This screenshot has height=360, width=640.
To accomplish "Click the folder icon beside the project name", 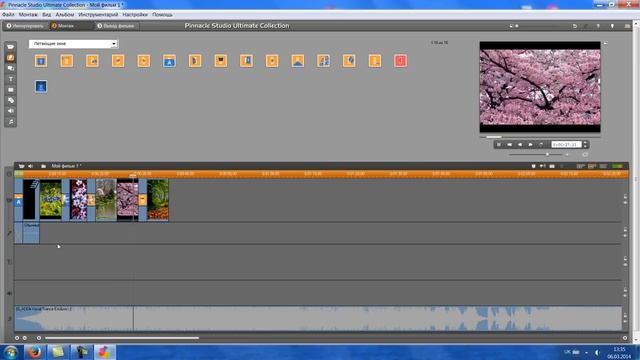I will click(x=43, y=166).
